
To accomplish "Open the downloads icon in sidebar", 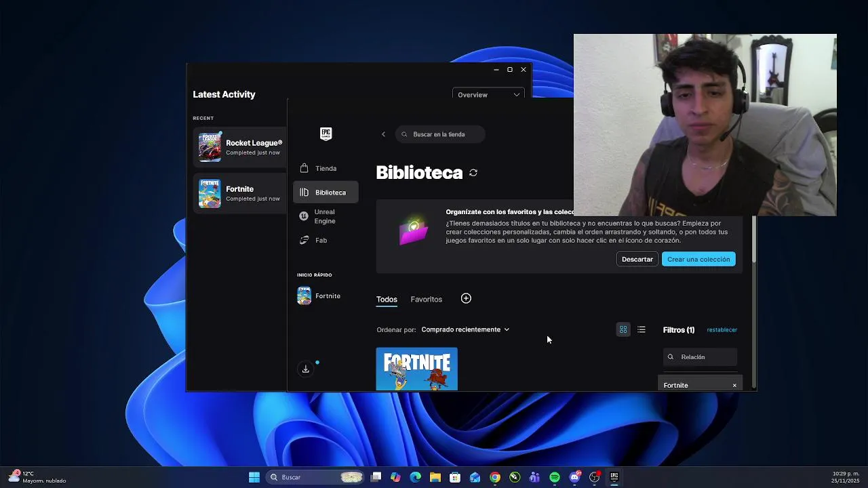I will (305, 369).
